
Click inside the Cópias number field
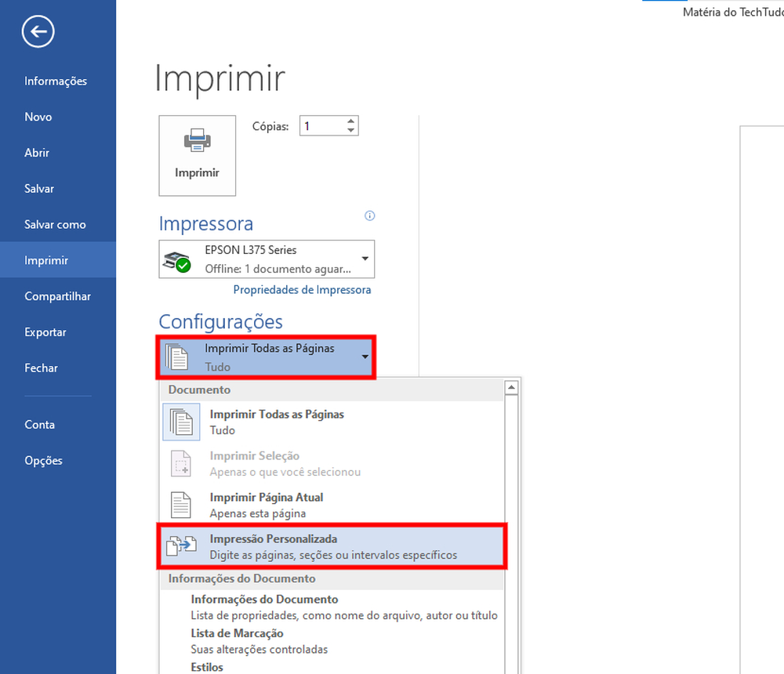[321, 126]
